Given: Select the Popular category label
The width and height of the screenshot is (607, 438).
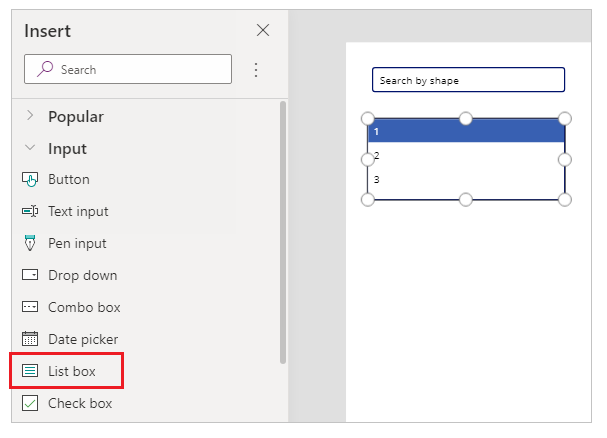Looking at the screenshot, I should [76, 117].
